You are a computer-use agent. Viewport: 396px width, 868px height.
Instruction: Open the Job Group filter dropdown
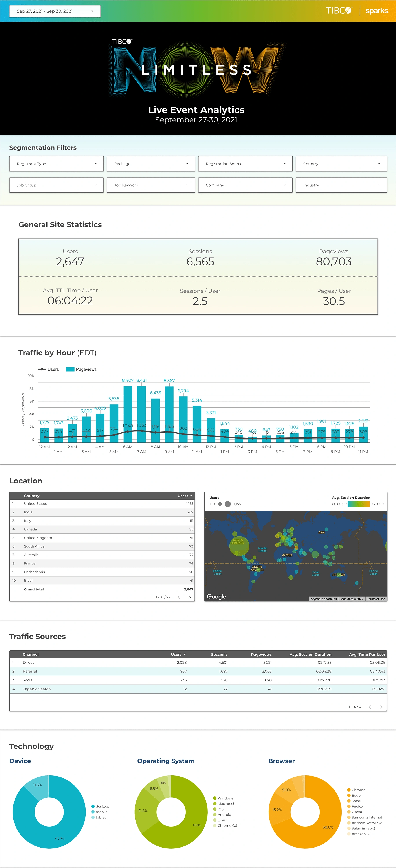pos(57,185)
